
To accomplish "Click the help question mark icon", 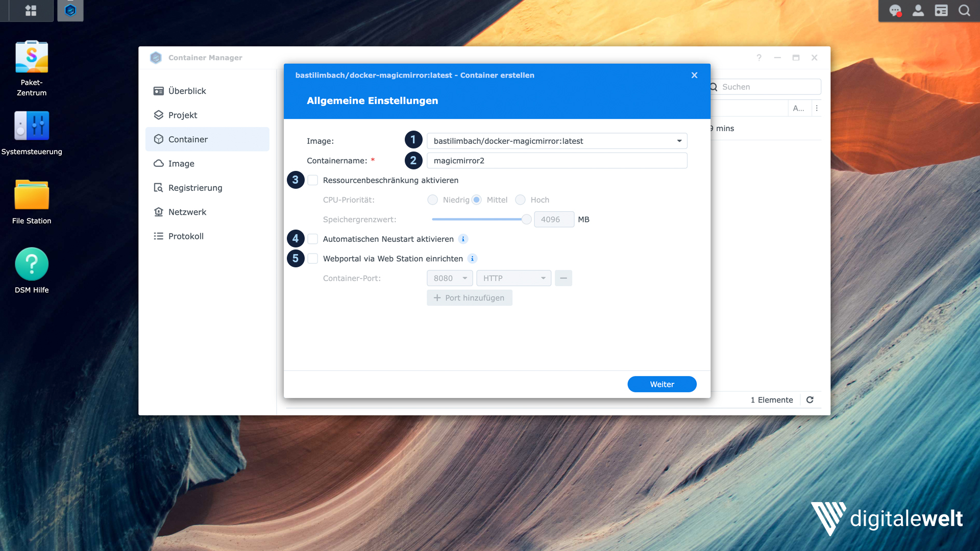I will pyautogui.click(x=759, y=58).
